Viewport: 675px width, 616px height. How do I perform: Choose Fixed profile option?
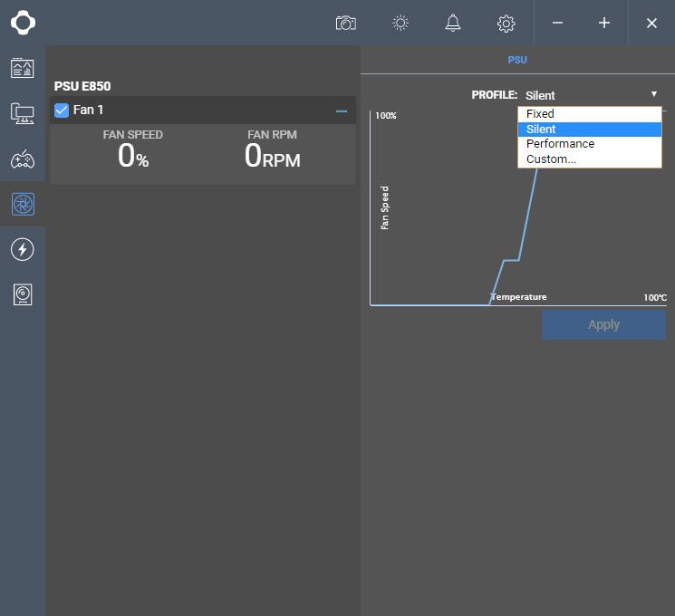(589, 114)
